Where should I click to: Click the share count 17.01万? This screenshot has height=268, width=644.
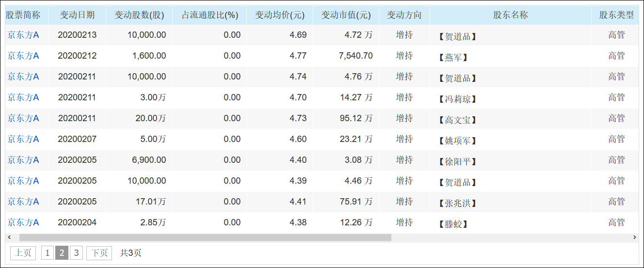pos(150,202)
